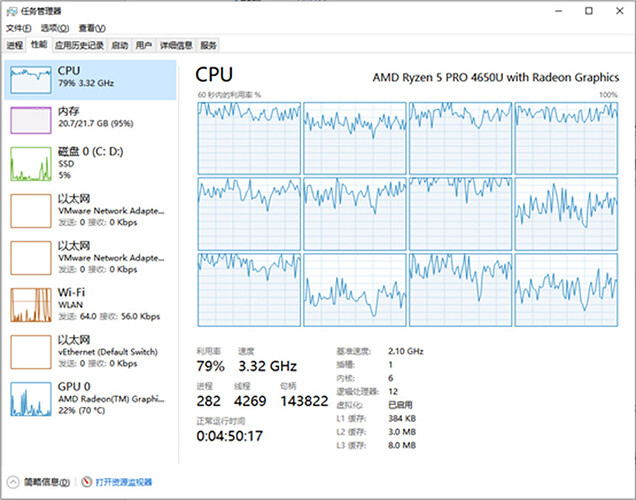Image resolution: width=636 pixels, height=500 pixels.
Task: Click the L3 cache value 8.0 MB
Action: [x=402, y=445]
